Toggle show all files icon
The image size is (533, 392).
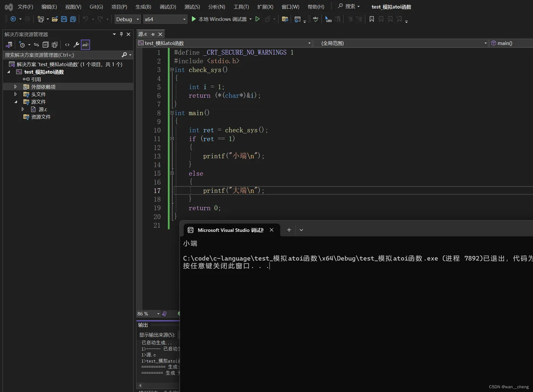(x=54, y=45)
